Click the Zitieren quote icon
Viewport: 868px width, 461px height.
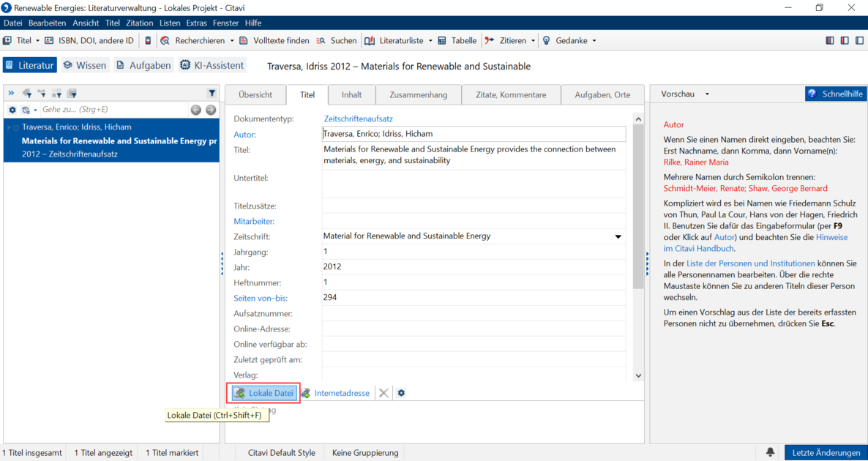pyautogui.click(x=490, y=40)
